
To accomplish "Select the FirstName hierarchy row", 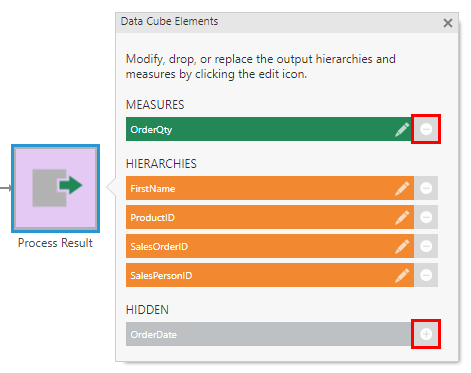I will coord(270,188).
